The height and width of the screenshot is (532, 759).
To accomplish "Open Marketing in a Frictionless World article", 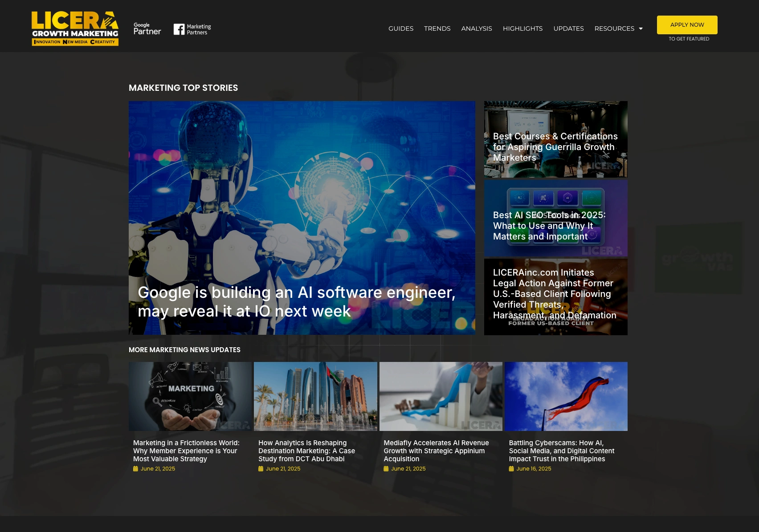I will tap(186, 451).
